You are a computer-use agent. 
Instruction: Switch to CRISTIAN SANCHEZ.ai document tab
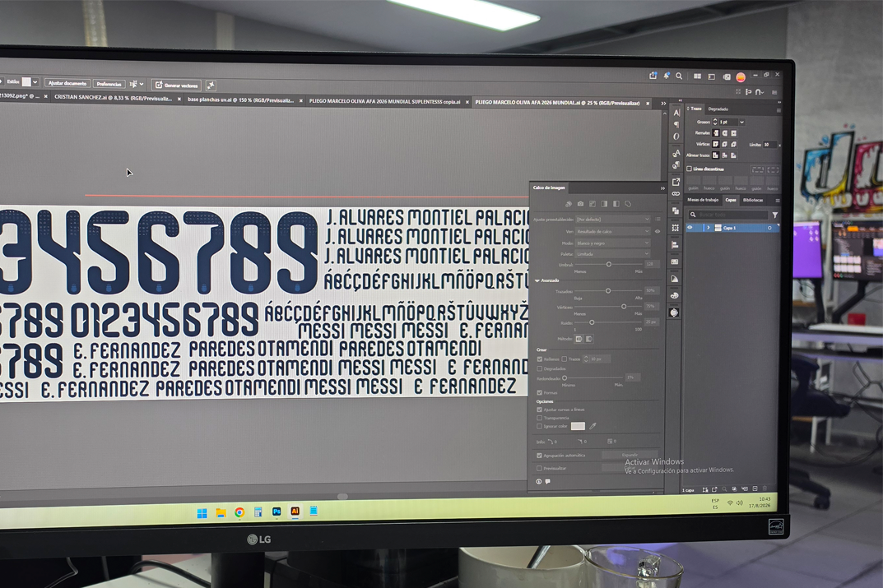pyautogui.click(x=114, y=97)
